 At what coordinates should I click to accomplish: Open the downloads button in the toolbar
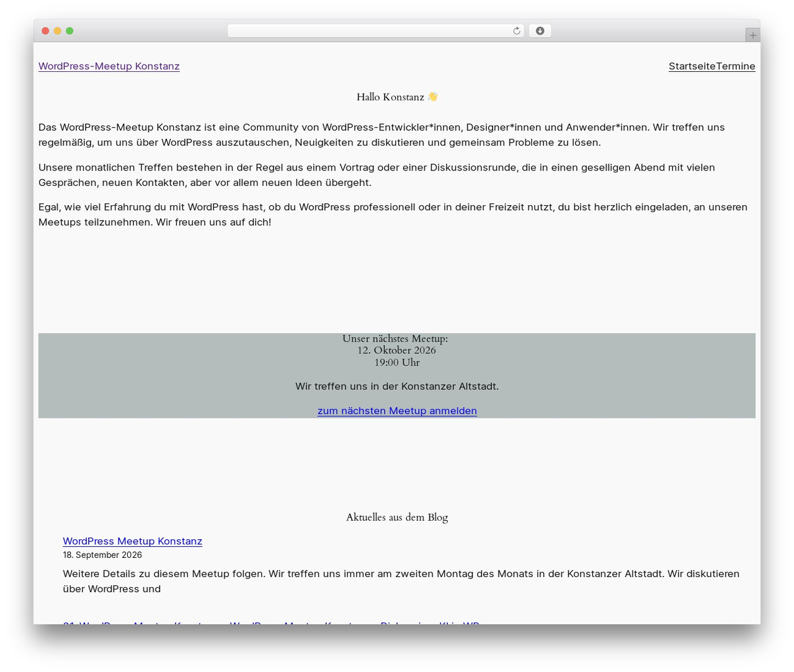tap(540, 31)
